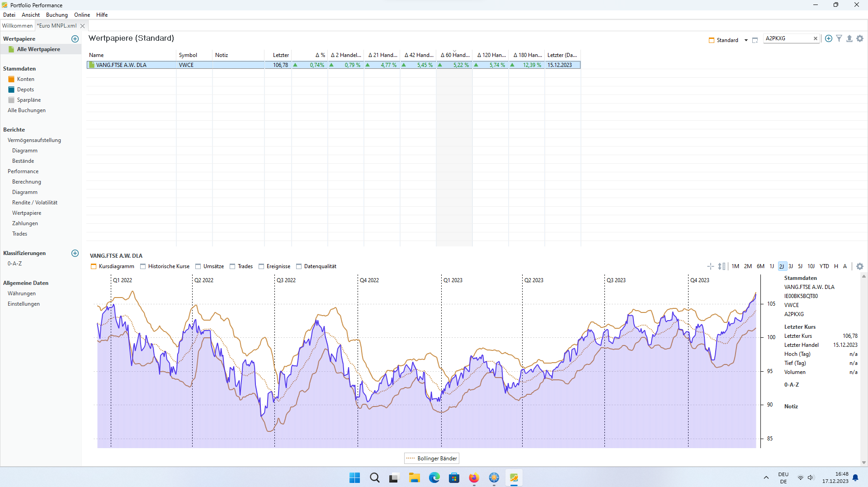Launch Firefox from taskbar

tap(474, 478)
